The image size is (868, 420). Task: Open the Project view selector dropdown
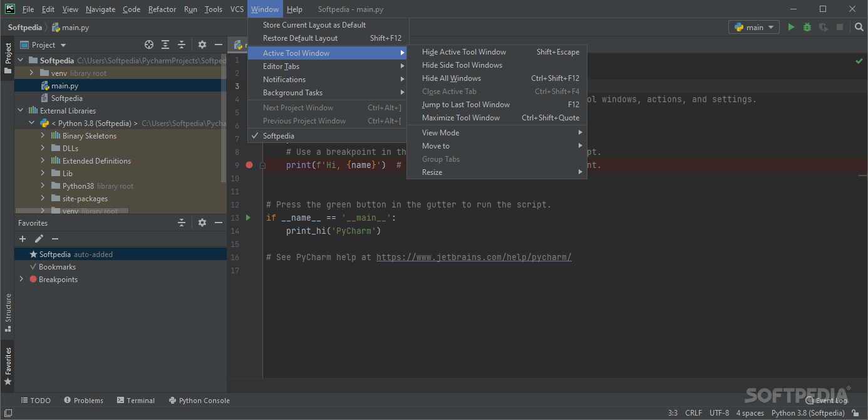[43, 45]
